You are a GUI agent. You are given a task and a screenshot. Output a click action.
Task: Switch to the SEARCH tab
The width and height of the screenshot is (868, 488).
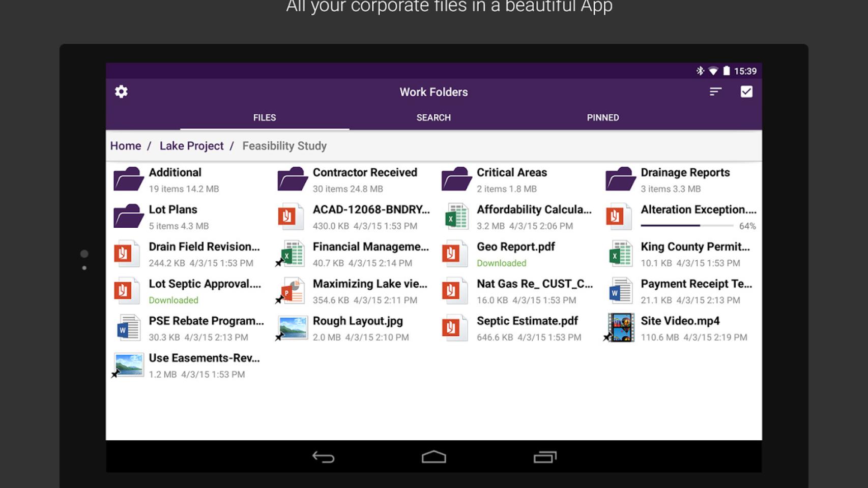pos(433,117)
